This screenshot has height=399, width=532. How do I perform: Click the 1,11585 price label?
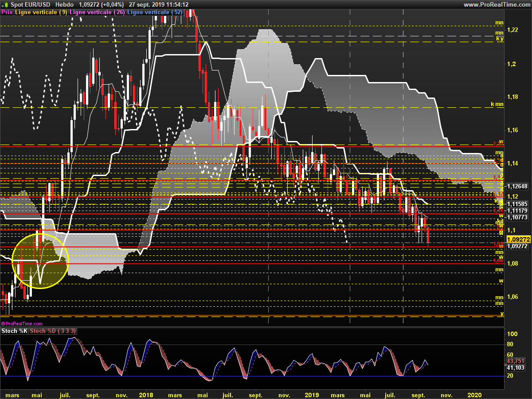[517, 204]
